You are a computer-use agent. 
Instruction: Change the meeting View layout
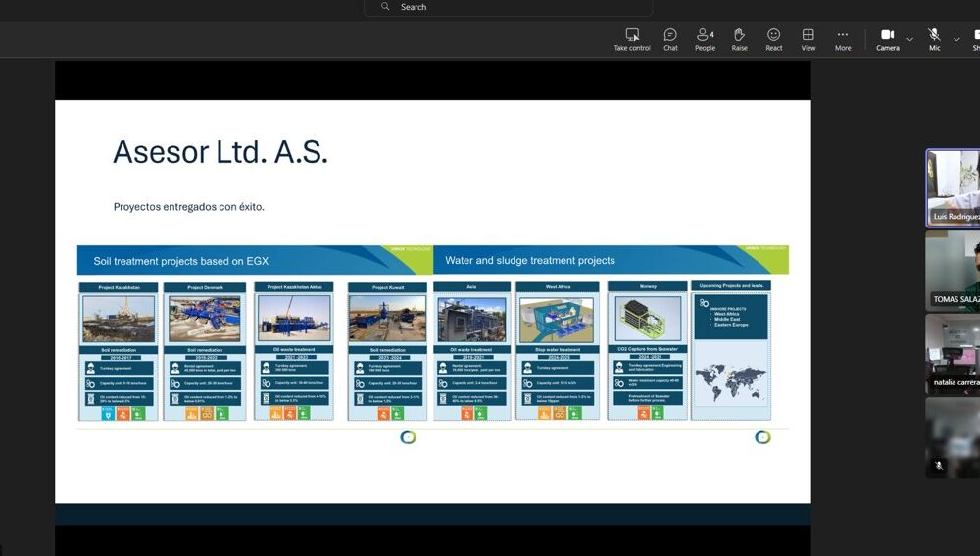click(808, 39)
